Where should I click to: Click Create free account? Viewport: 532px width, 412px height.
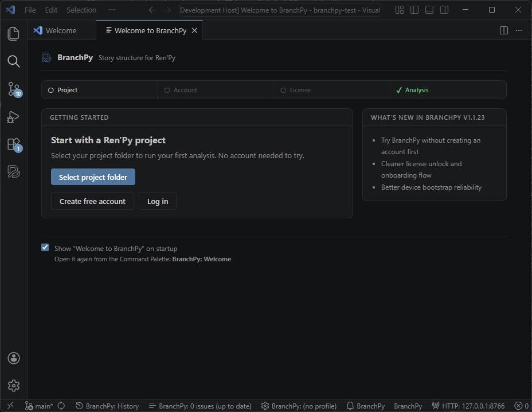(x=92, y=201)
